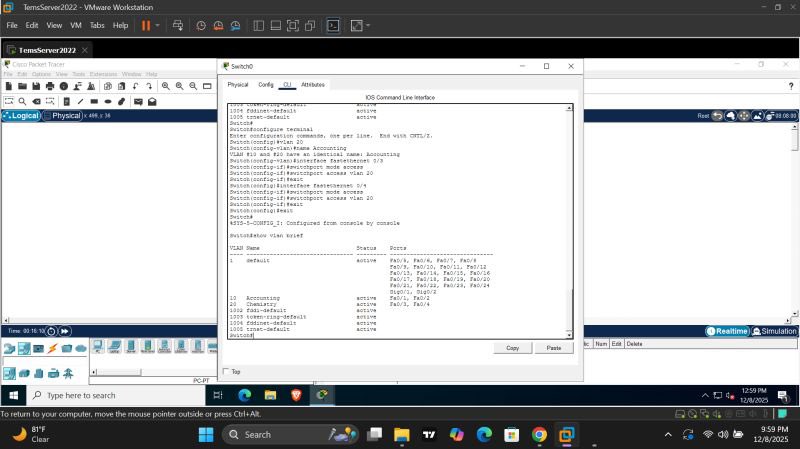
Task: Click the CLI output vertical scrollbar
Action: click(569, 221)
